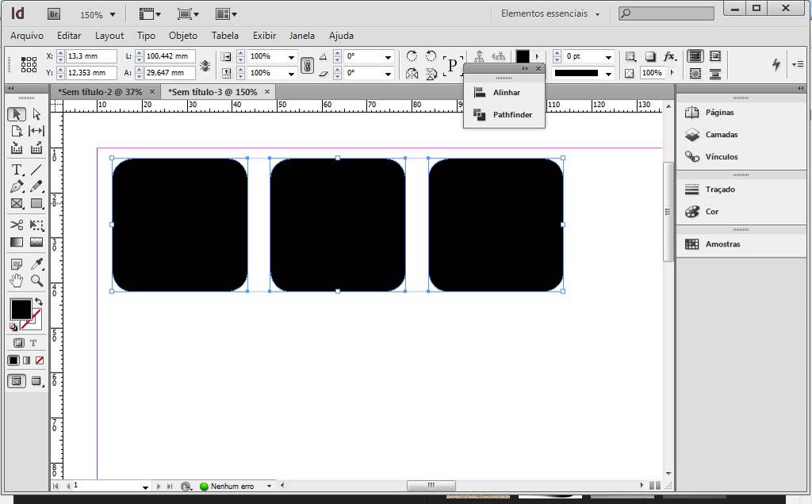Viewport: 812px width, 504px height.
Task: Open the Arquivo menu
Action: 27,36
